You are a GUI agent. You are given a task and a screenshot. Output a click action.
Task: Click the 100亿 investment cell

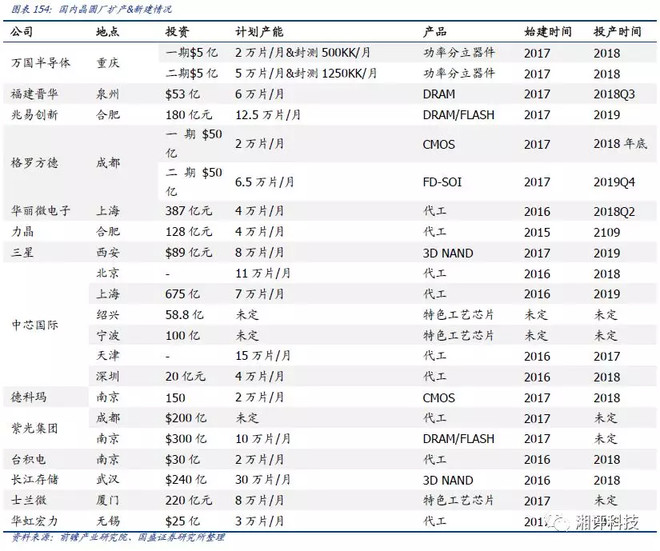[182, 335]
